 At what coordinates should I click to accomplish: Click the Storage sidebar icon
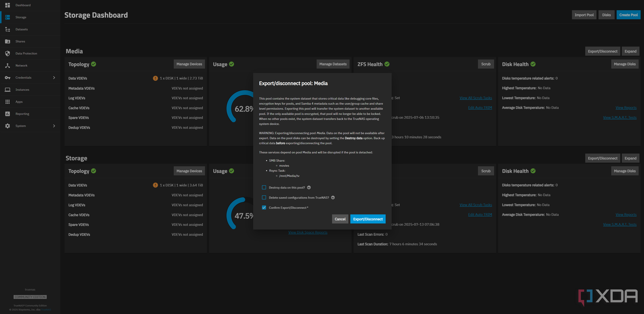coord(8,17)
